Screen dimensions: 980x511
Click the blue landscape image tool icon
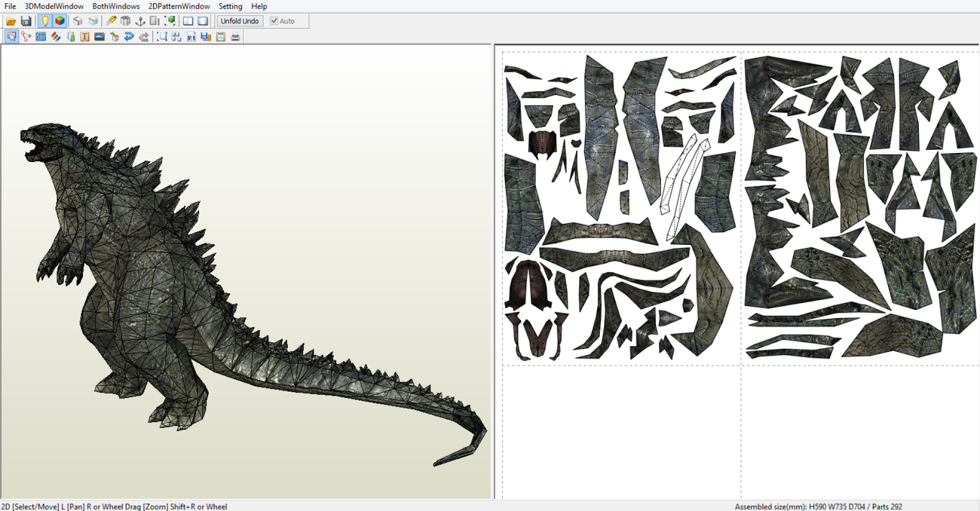point(99,37)
